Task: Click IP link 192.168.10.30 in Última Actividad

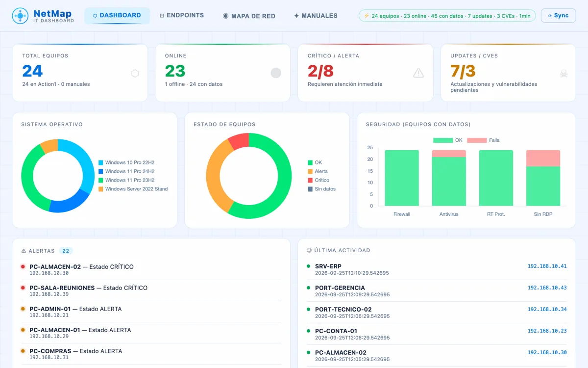Action: click(x=547, y=353)
